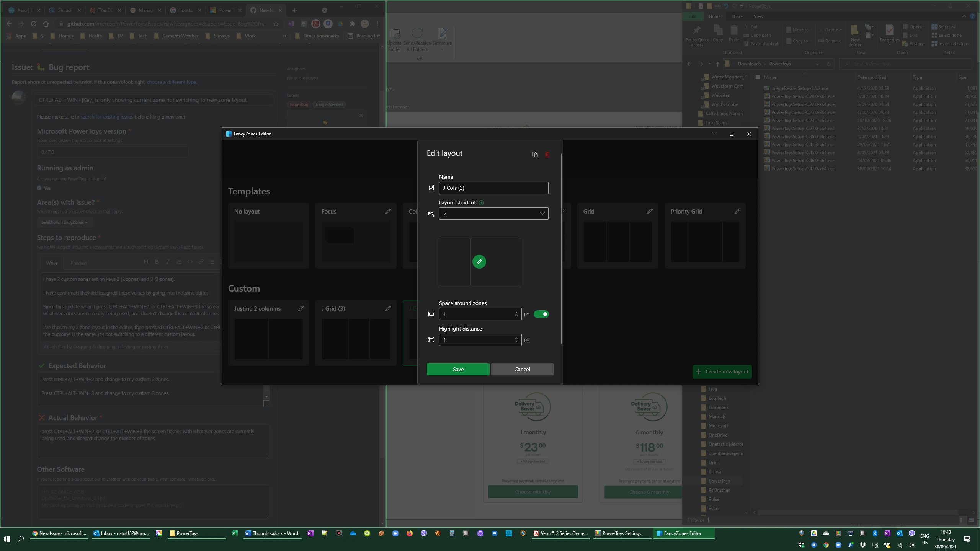Edit the Justine 2 columns custom layout
The image size is (980, 551).
point(301,308)
